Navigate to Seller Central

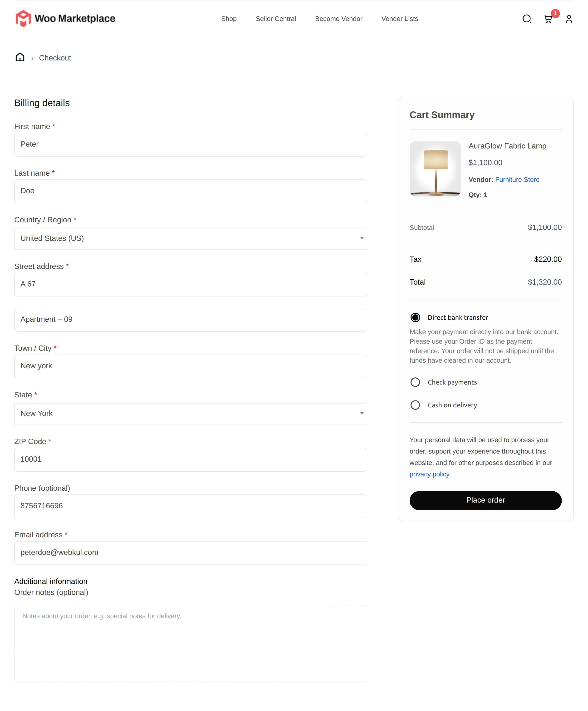coord(275,19)
